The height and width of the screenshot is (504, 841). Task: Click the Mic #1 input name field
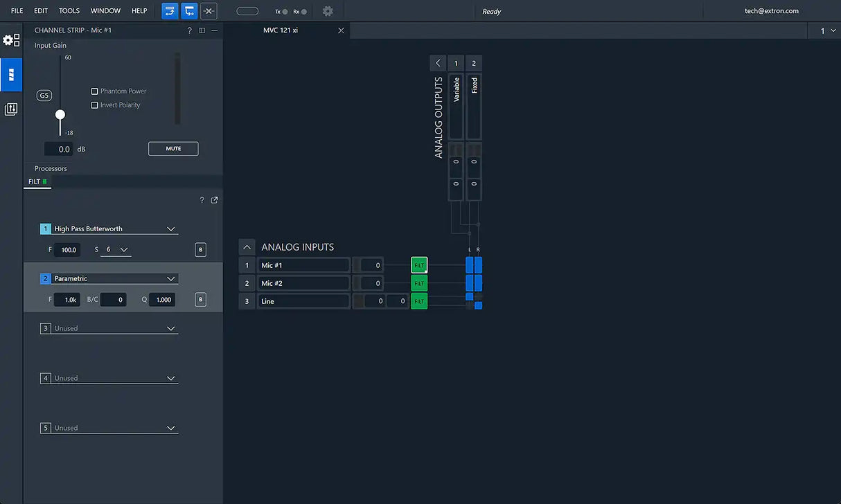[x=303, y=265]
